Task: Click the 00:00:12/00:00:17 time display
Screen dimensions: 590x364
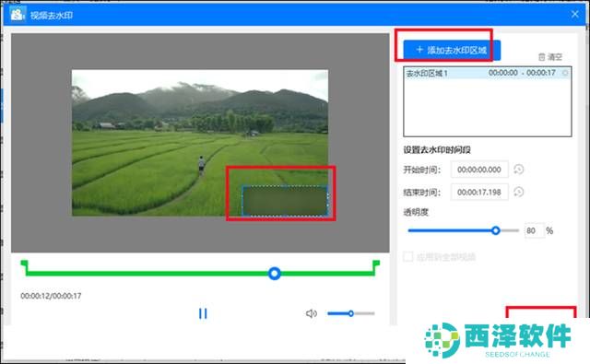Action: point(51,296)
